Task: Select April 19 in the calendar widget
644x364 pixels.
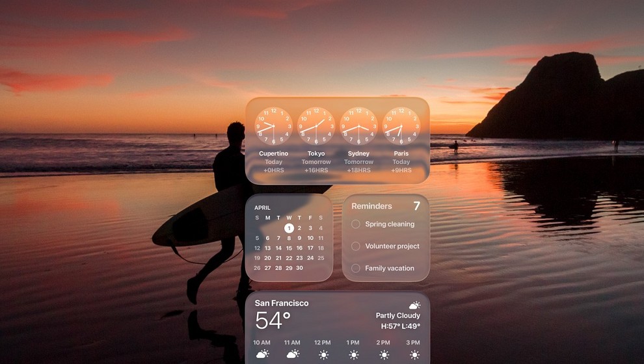Action: (257, 257)
